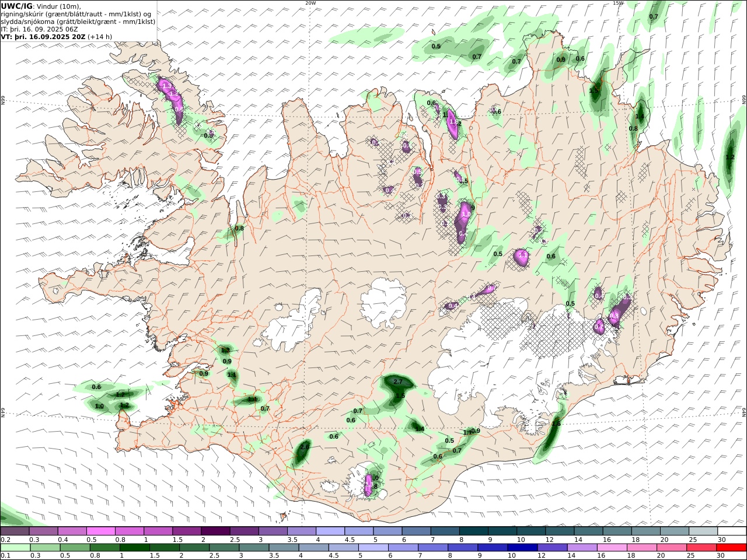Click the "VT: þri. 16.09.2025 20Z (+14 h)" valid time
This screenshot has height=560, width=747.
tap(56, 37)
